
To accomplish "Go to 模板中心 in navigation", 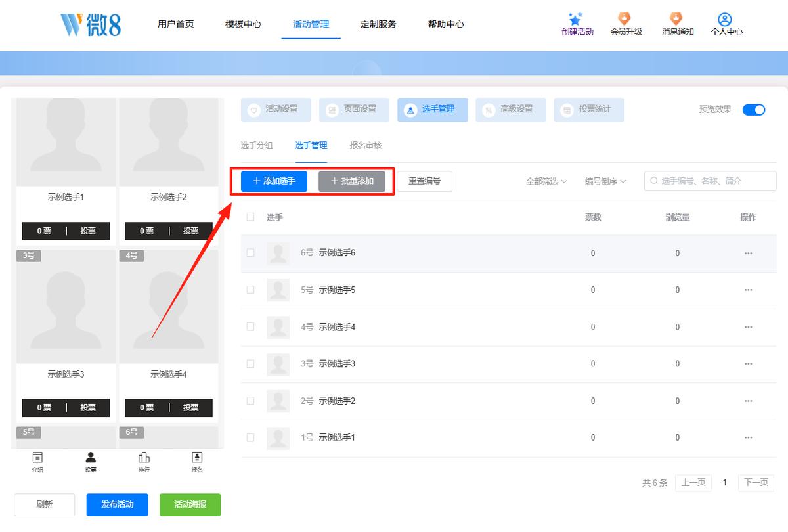I will 243,24.
